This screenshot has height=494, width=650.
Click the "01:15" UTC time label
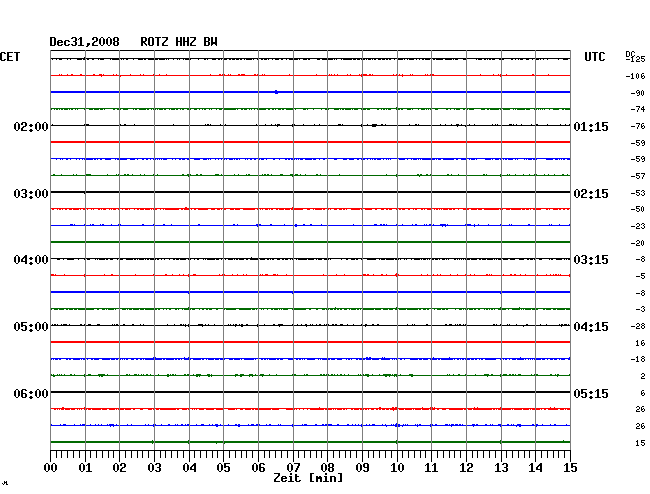tap(591, 126)
